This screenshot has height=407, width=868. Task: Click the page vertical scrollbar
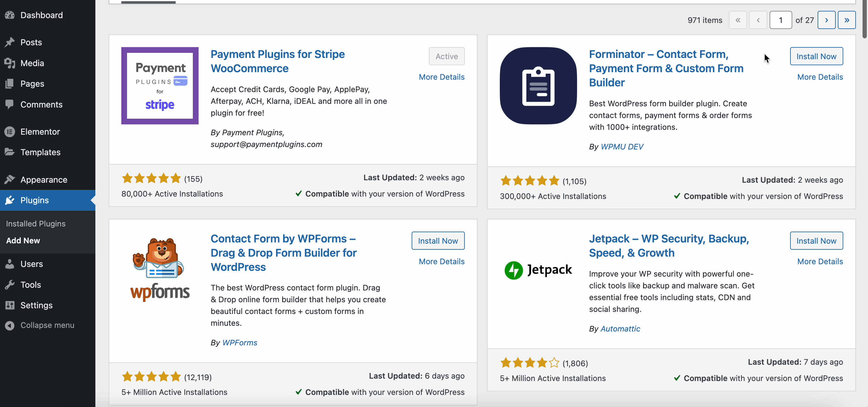coord(865,20)
